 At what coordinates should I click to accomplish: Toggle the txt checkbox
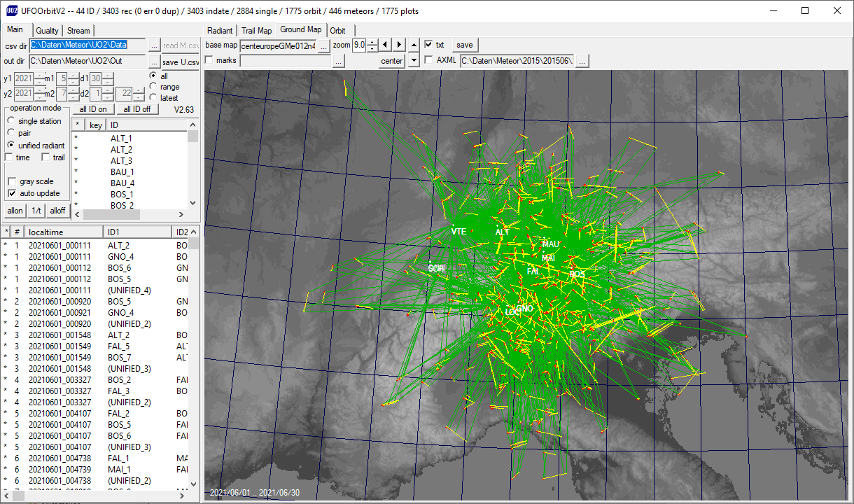click(428, 45)
